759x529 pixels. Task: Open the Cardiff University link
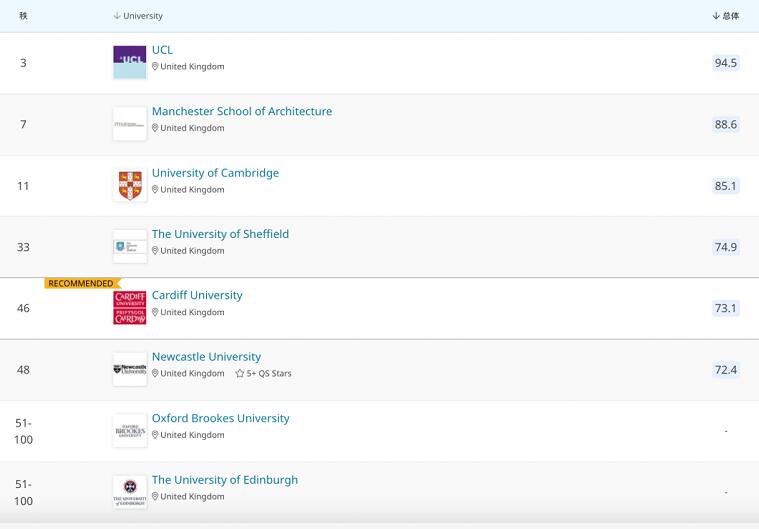coord(197,295)
